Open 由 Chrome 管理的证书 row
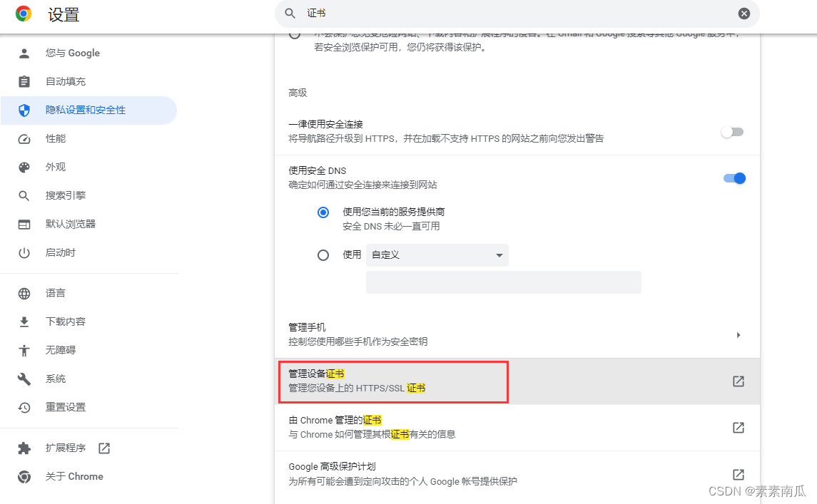 517,428
